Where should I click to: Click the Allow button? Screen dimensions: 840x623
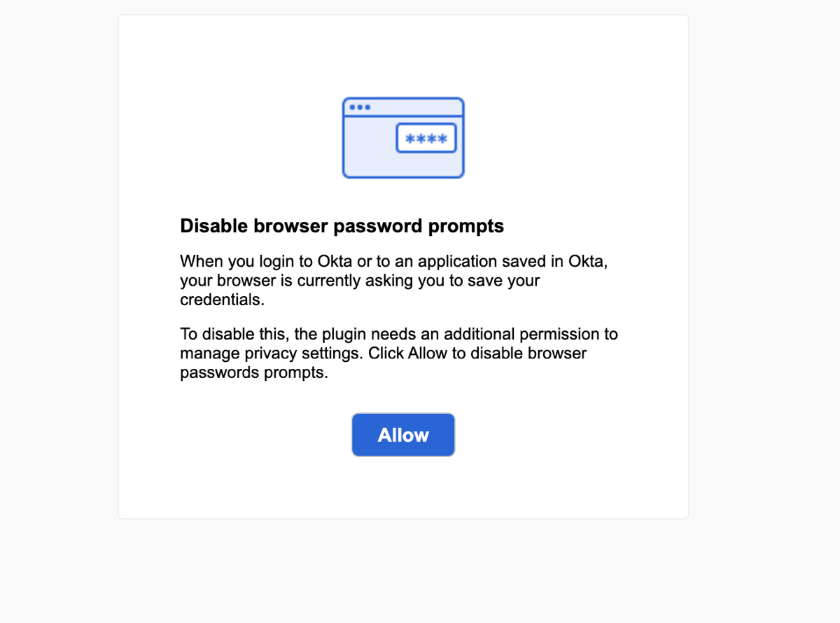point(403,435)
